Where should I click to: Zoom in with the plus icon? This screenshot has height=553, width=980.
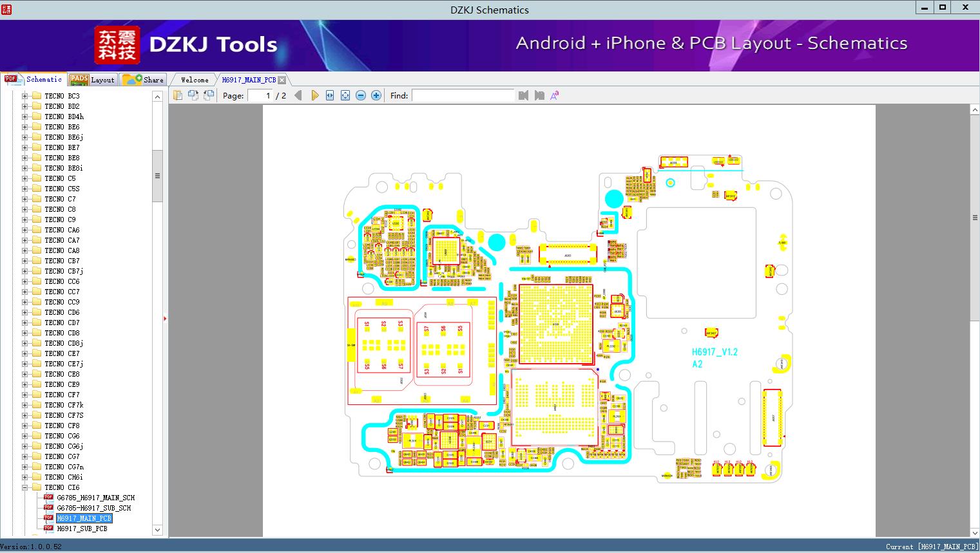pos(376,95)
